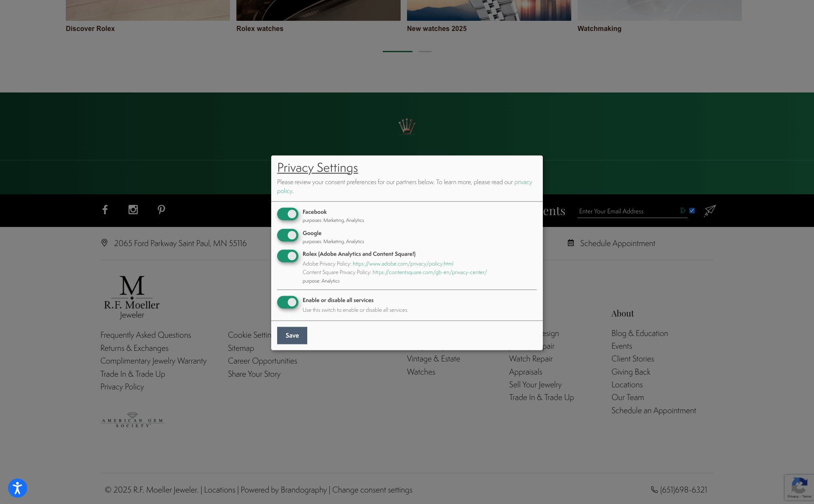814x504 pixels.
Task: Open Vintage & Estate link
Action: (x=433, y=359)
